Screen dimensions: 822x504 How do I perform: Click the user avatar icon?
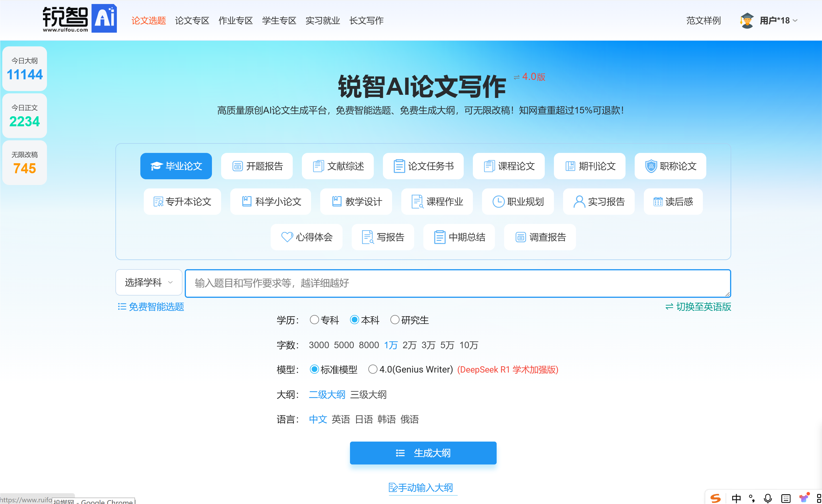(747, 21)
